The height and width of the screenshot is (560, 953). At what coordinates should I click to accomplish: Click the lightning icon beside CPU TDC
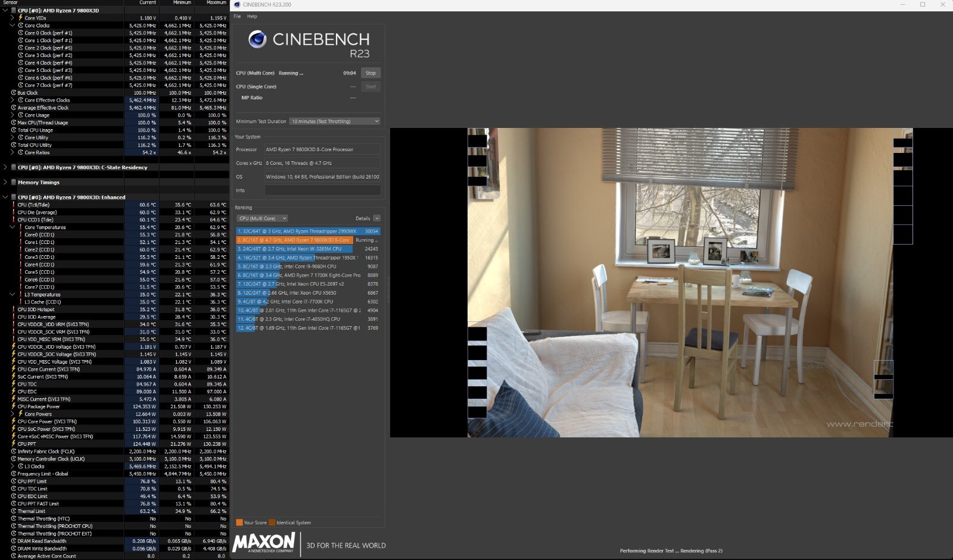pos(14,384)
